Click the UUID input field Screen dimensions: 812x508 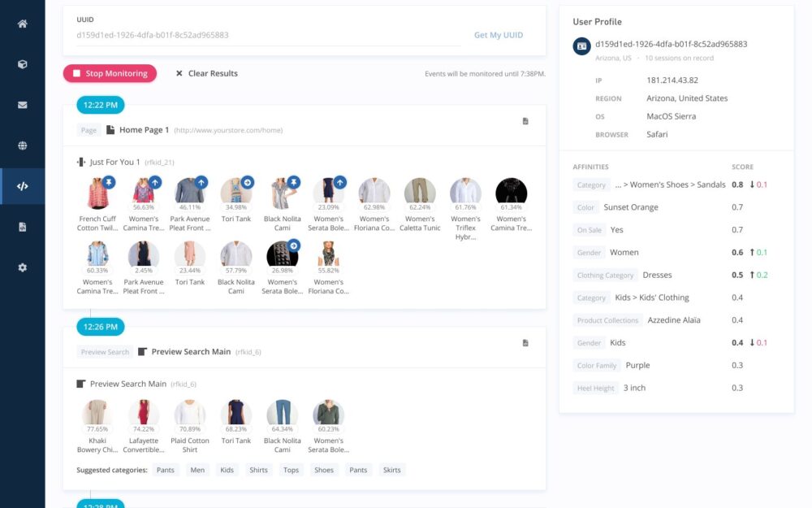[268, 35]
